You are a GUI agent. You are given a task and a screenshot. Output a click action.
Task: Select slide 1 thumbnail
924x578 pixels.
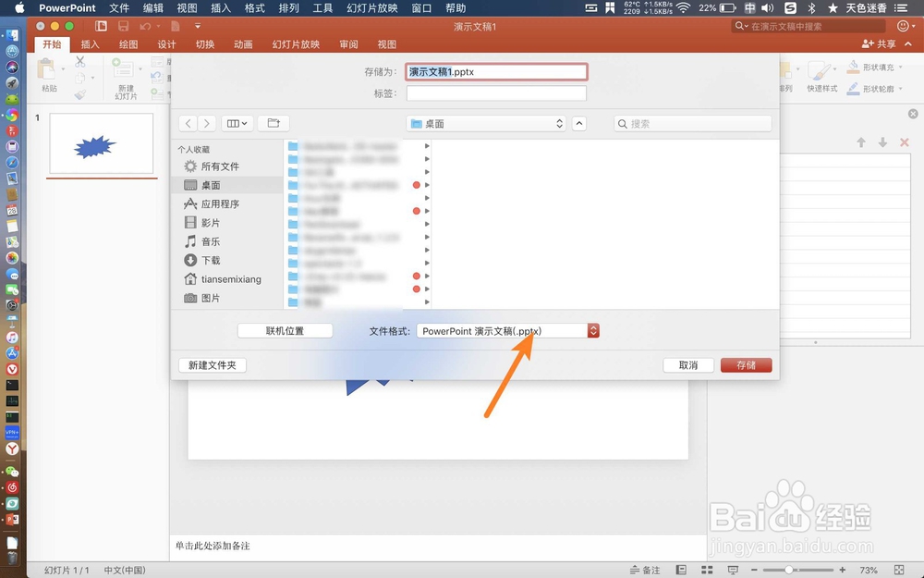(102, 143)
